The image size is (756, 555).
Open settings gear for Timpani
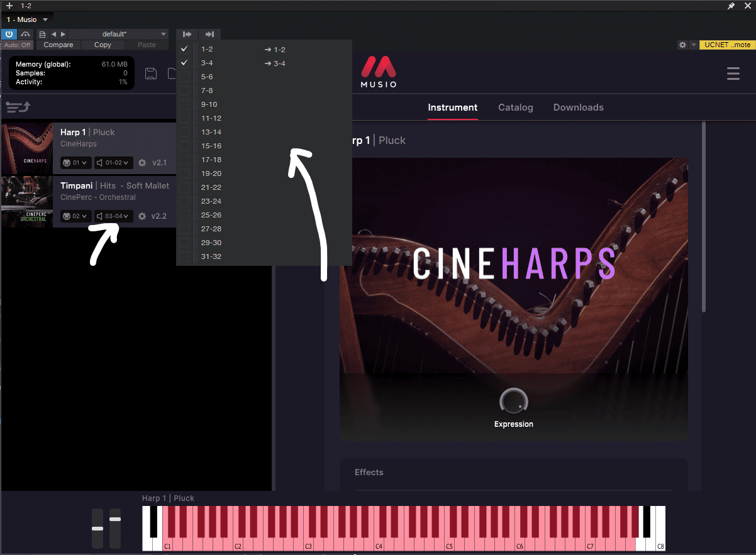pos(142,216)
